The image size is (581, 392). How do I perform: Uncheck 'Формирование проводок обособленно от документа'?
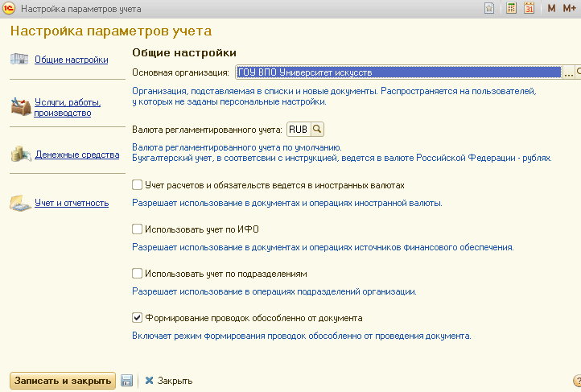click(137, 318)
